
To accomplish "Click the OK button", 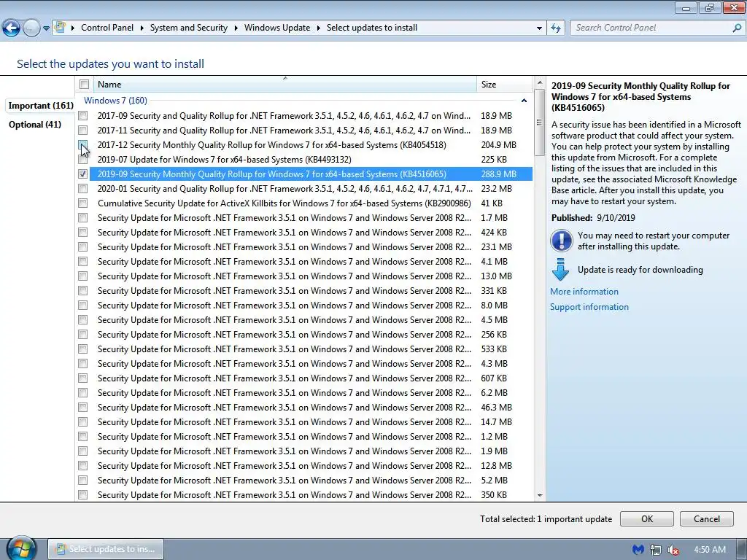I will tap(647, 519).
